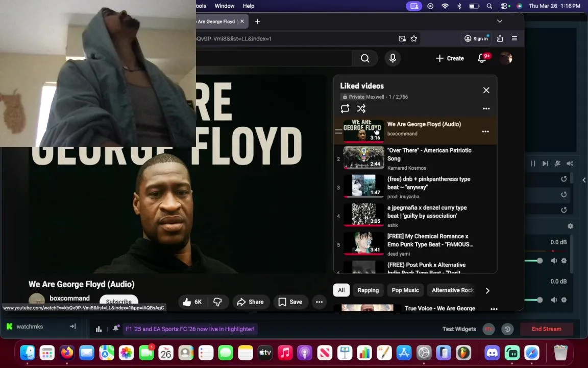Play My Chemical Romance Emo Punk Type Beat item
588x368 pixels.
coord(415,244)
